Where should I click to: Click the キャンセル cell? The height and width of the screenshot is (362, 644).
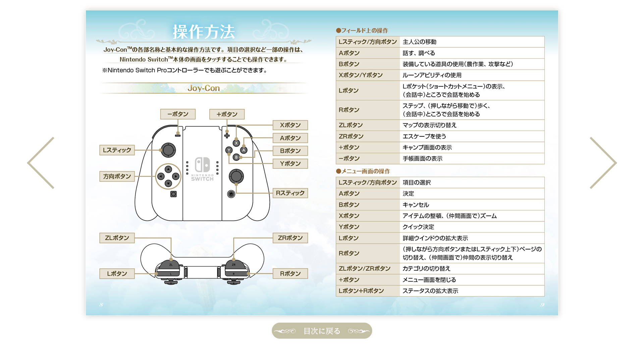(x=472, y=205)
